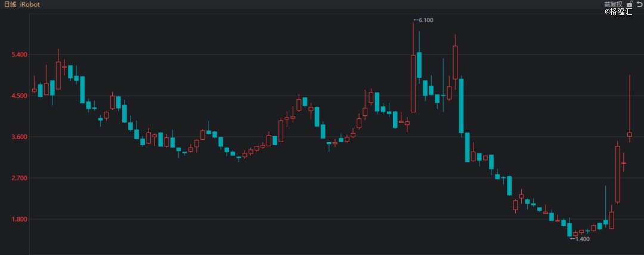Click the large cyan candle falling from 4.9 to 3.7
Screen dimensions: 644x255
tap(462, 106)
